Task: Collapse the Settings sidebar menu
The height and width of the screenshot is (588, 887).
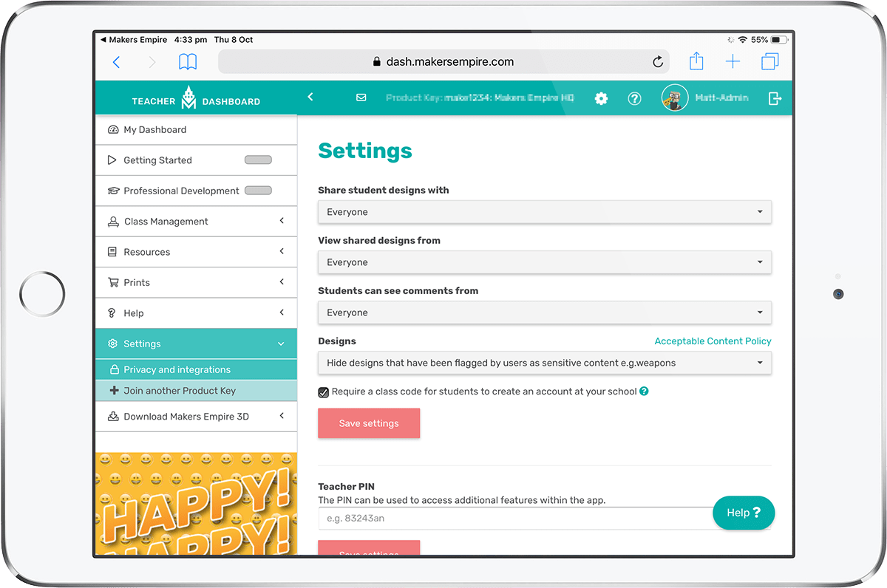Action: coord(196,343)
